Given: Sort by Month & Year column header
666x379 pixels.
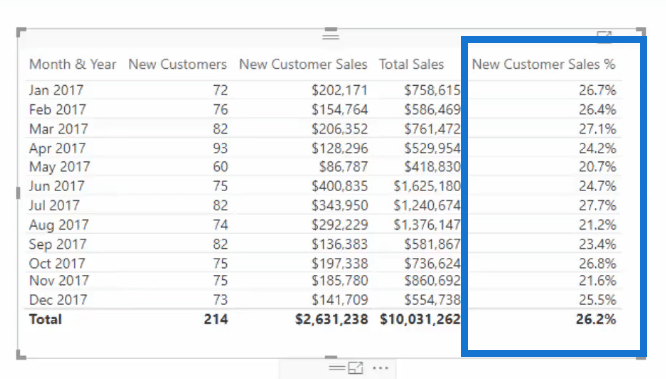Looking at the screenshot, I should 73,65.
